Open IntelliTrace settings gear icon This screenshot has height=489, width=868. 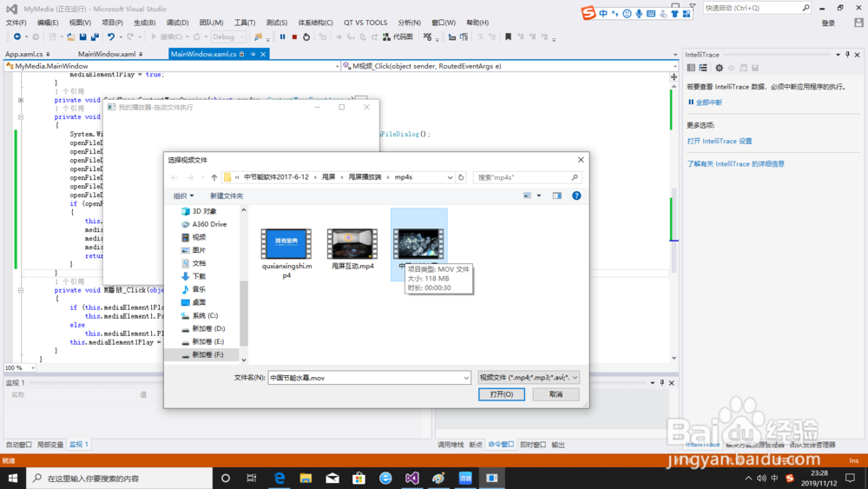click(x=719, y=68)
